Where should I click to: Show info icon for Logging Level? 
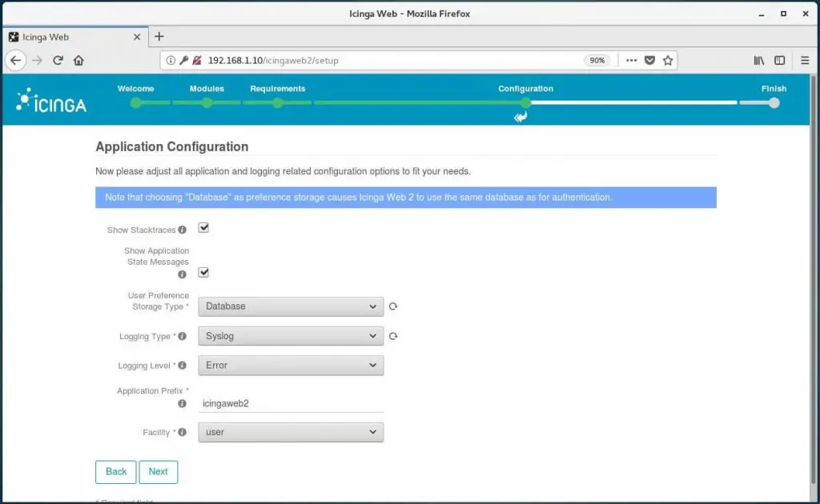click(182, 366)
